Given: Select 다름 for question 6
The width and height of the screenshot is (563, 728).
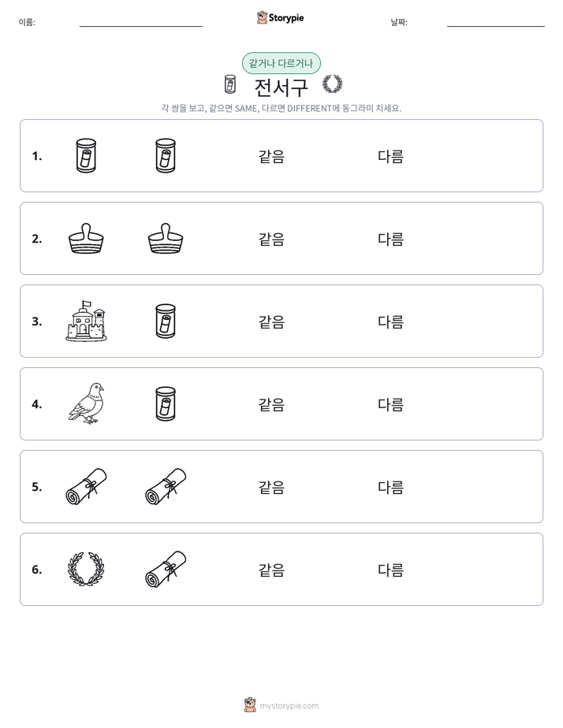Looking at the screenshot, I should coord(390,570).
